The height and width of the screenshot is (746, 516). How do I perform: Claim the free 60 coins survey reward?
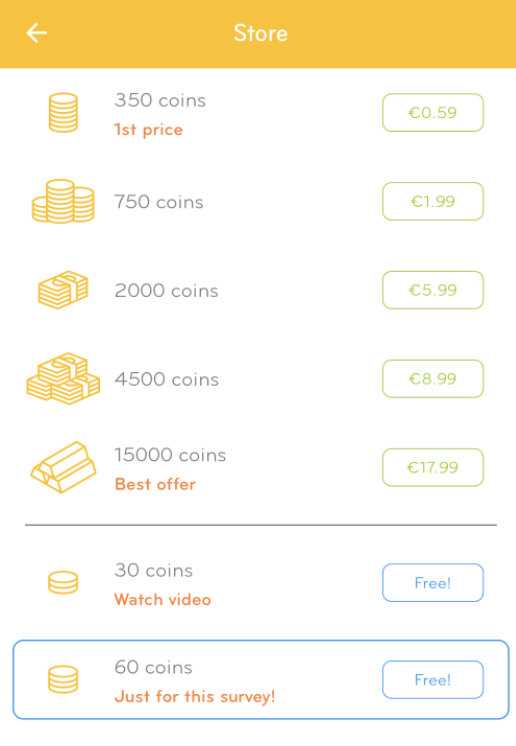coord(433,680)
